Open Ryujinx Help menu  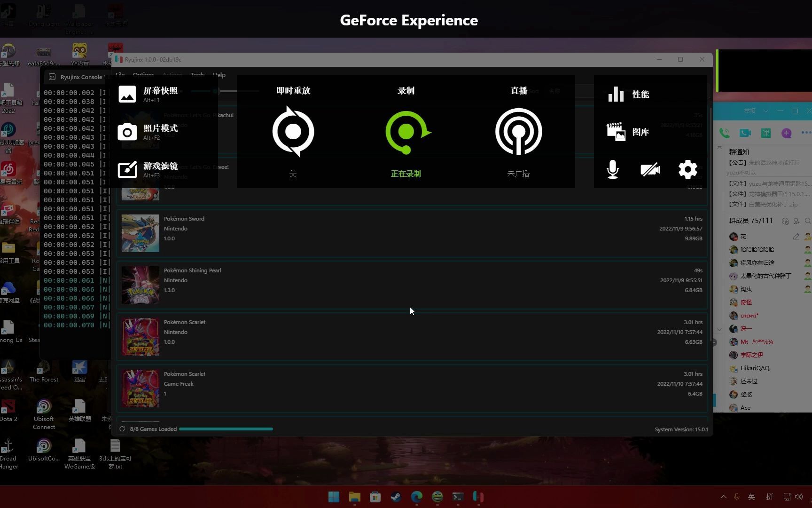click(x=219, y=75)
